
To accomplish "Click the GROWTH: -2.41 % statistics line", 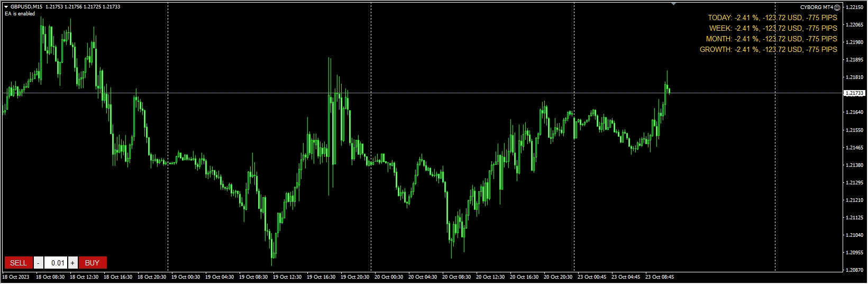I will pos(769,49).
